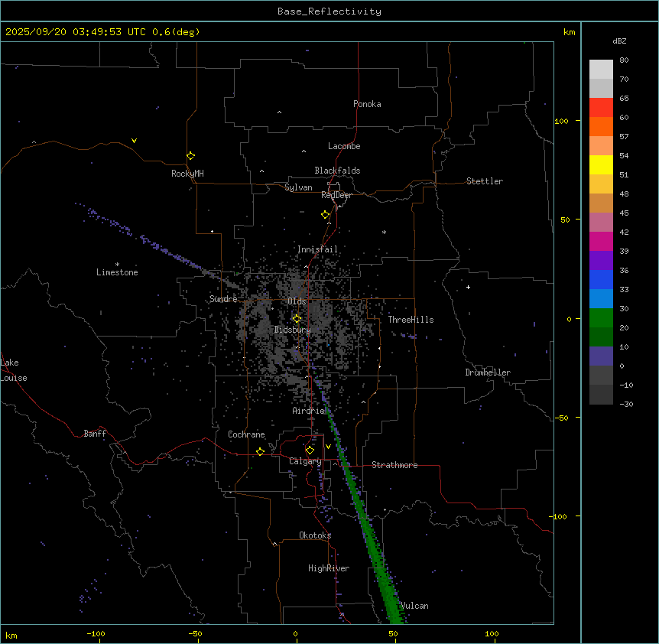Click the Strathmore town label
The height and width of the screenshot is (644, 659).
click(x=394, y=465)
